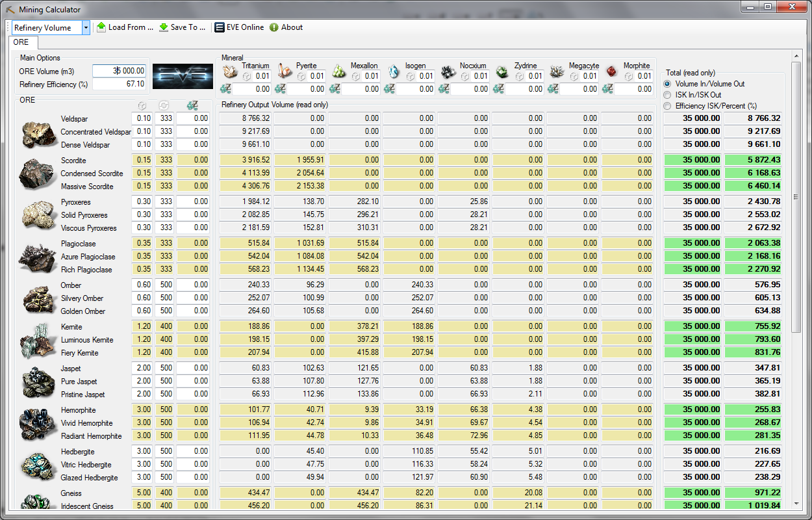Screen dimensions: 812x520
Task: Click the EVE Online toolbar icon
Action: coord(220,27)
